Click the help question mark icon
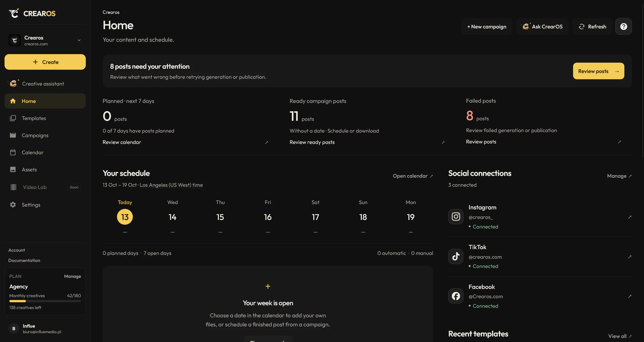 pyautogui.click(x=623, y=26)
